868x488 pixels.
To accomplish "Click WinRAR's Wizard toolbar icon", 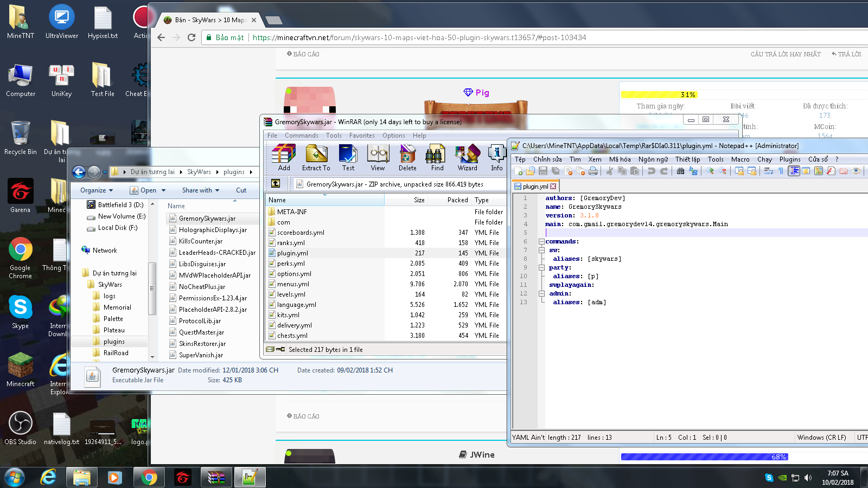I will (467, 158).
